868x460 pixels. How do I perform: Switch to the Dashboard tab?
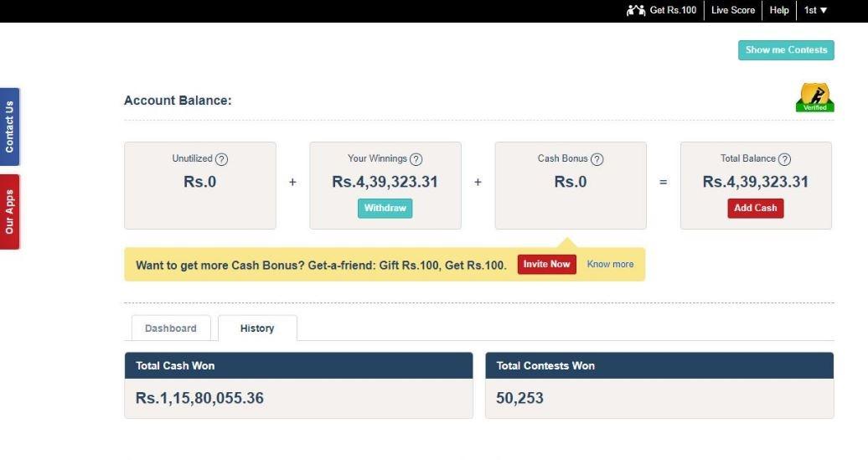coord(171,328)
